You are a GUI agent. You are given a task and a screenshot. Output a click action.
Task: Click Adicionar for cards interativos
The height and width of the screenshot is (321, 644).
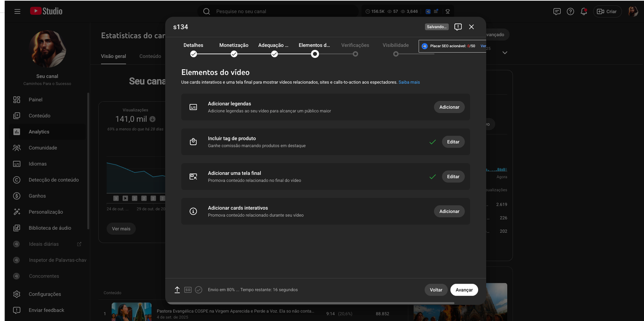(449, 211)
